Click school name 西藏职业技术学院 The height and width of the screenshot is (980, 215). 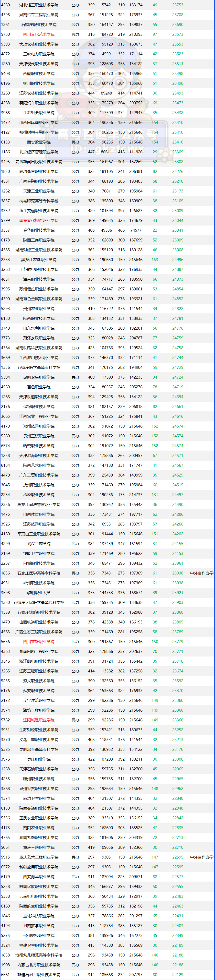click(39, 74)
